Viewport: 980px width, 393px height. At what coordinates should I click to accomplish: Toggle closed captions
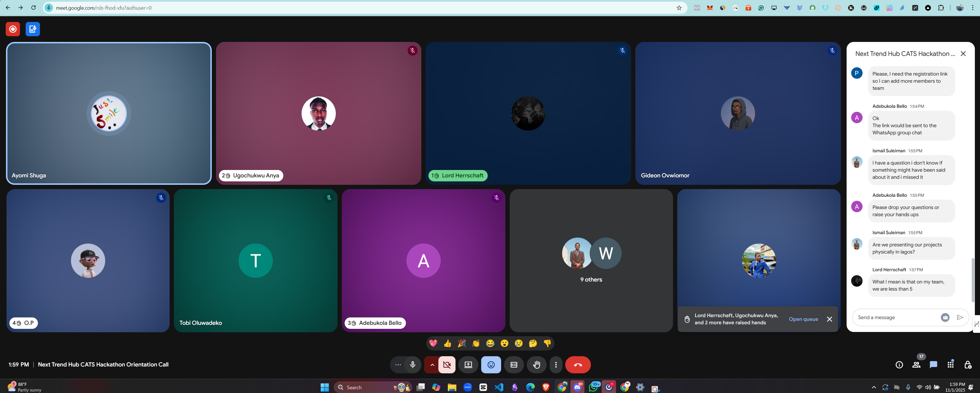coord(514,365)
